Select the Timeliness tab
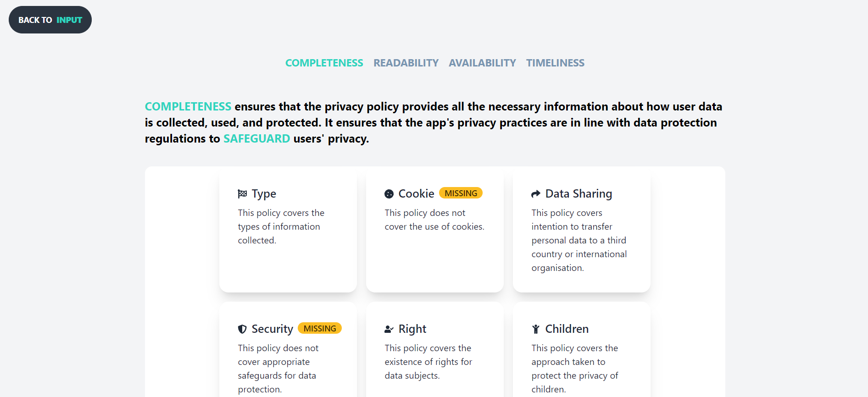 555,63
